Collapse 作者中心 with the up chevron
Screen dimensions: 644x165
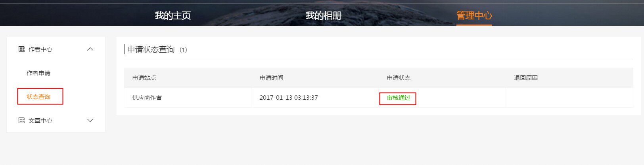90,49
